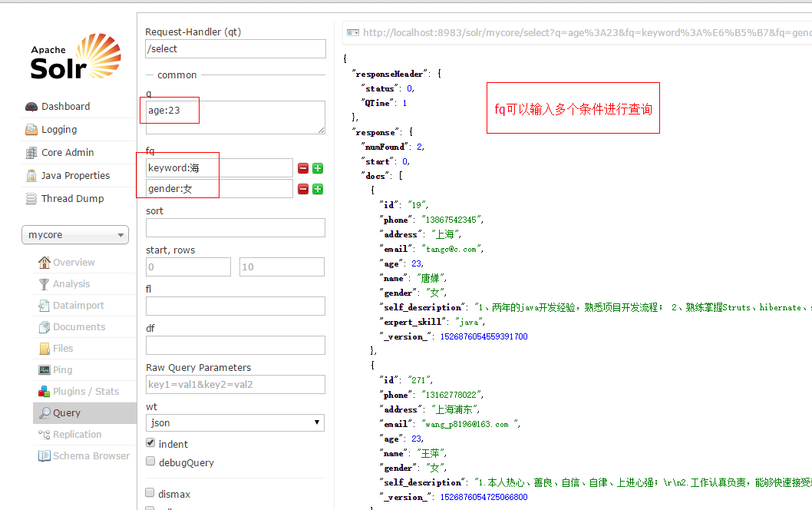Viewport: 812px width, 510px height.
Task: Click the Schema Browser book icon
Action: coord(45,456)
